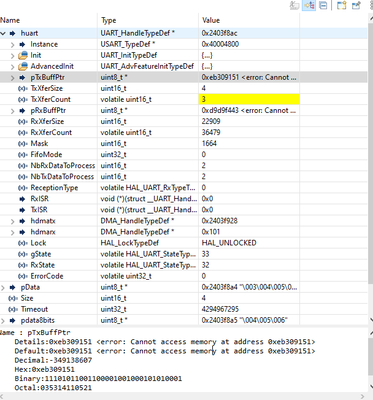Click the Collapse All toolbar icon
The height and width of the screenshot is (400, 373).
pyautogui.click(x=323, y=5)
